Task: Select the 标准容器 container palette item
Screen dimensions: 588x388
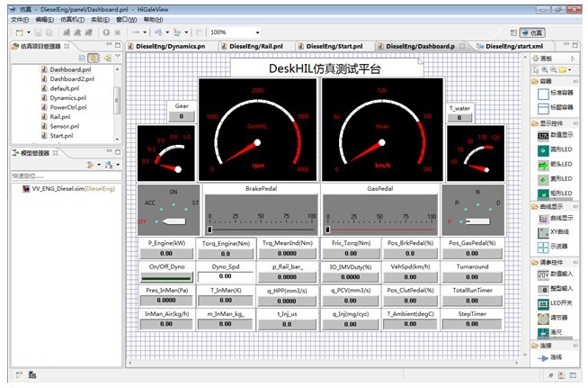Action: pos(556,93)
